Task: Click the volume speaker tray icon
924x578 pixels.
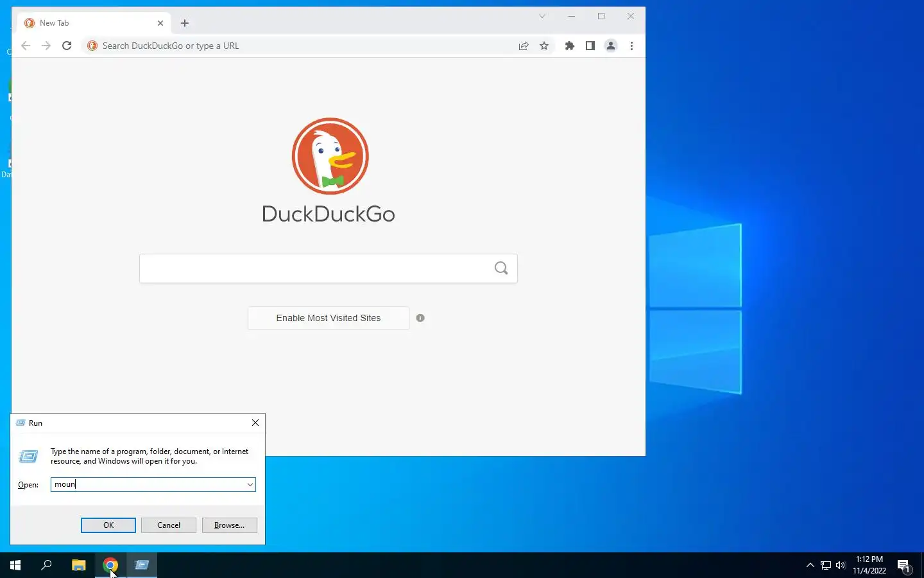Action: [841, 565]
